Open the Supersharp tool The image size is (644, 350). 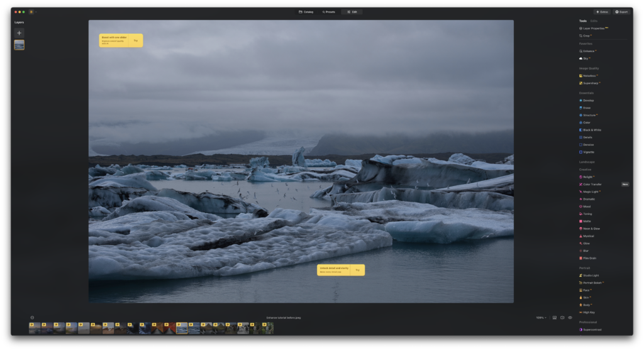(590, 83)
